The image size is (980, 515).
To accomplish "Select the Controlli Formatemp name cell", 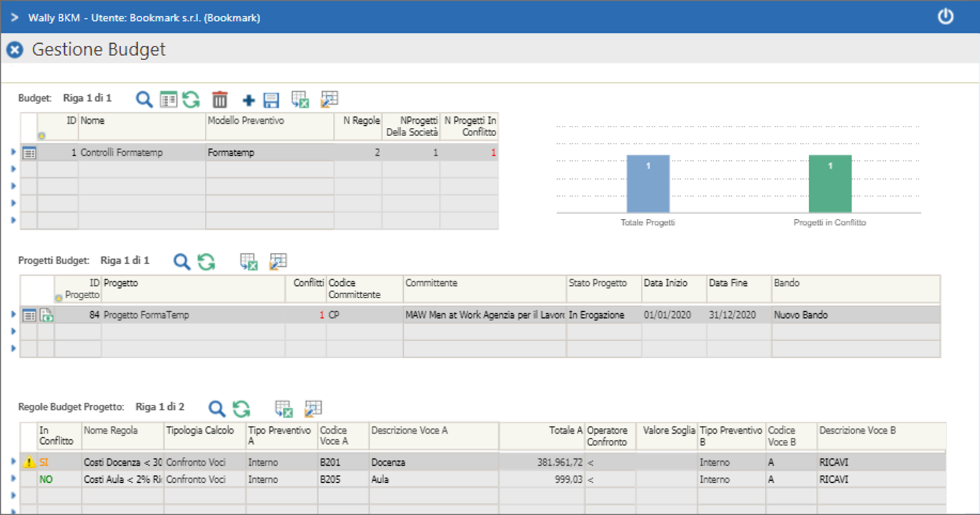I will [142, 153].
